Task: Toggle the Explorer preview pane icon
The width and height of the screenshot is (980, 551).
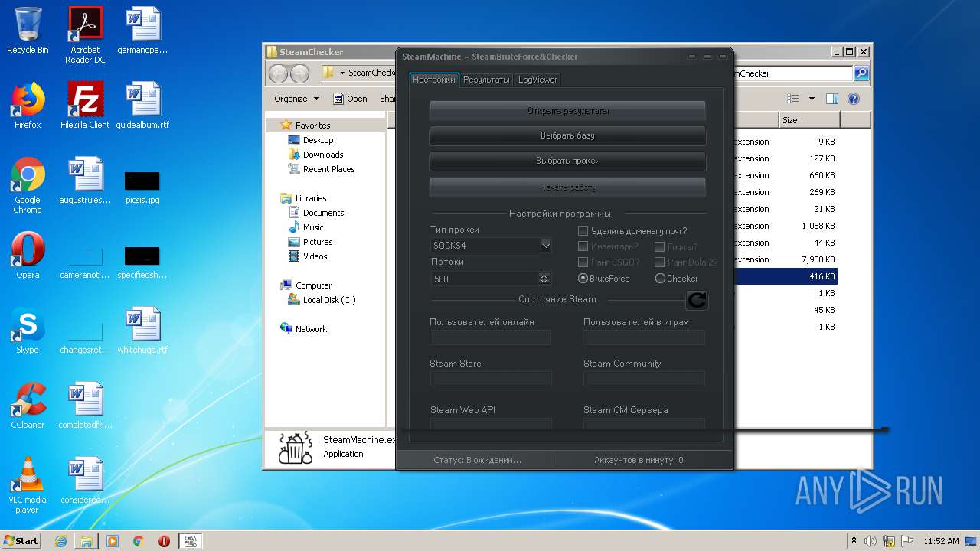Action: [832, 99]
